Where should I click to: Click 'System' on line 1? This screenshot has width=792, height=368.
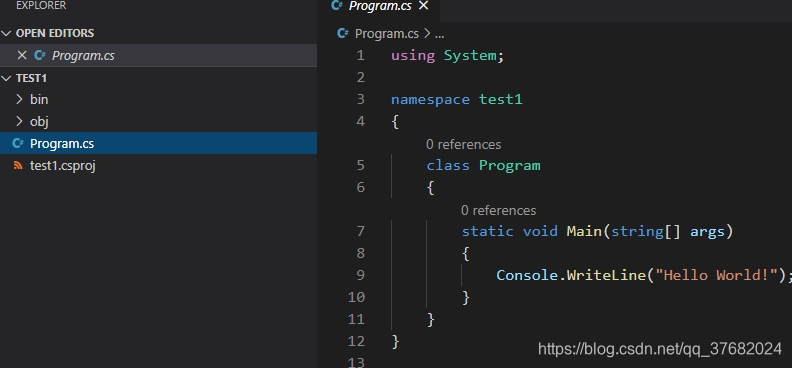470,56
